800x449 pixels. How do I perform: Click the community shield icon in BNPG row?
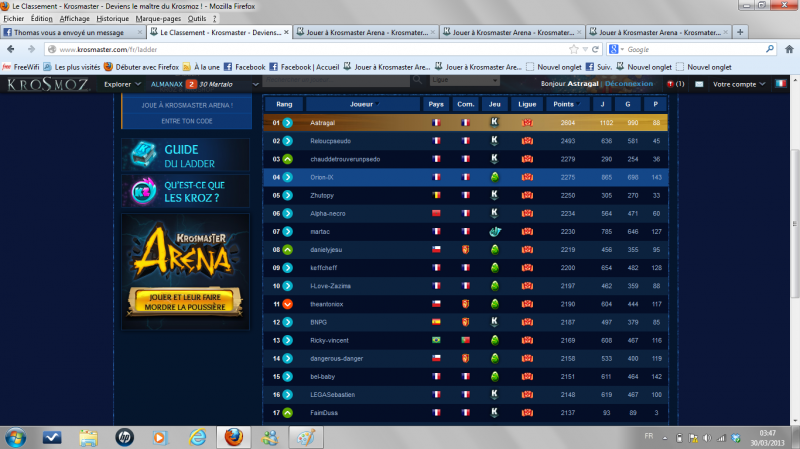pyautogui.click(x=465, y=322)
